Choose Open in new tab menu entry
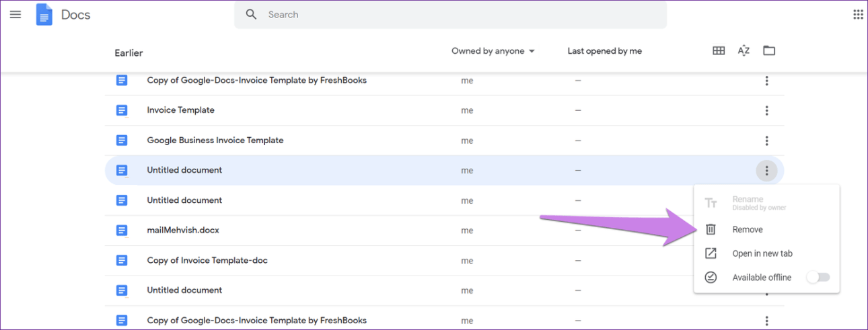 tap(762, 254)
